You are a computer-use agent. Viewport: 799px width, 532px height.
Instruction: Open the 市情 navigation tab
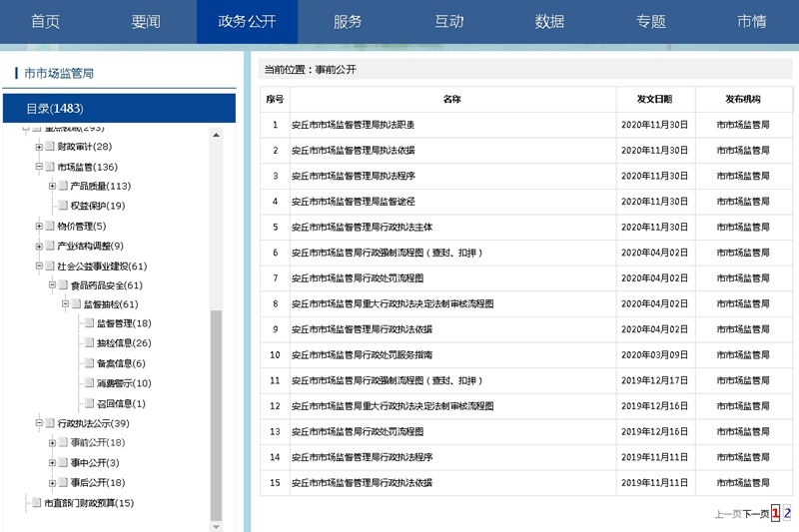tap(752, 21)
